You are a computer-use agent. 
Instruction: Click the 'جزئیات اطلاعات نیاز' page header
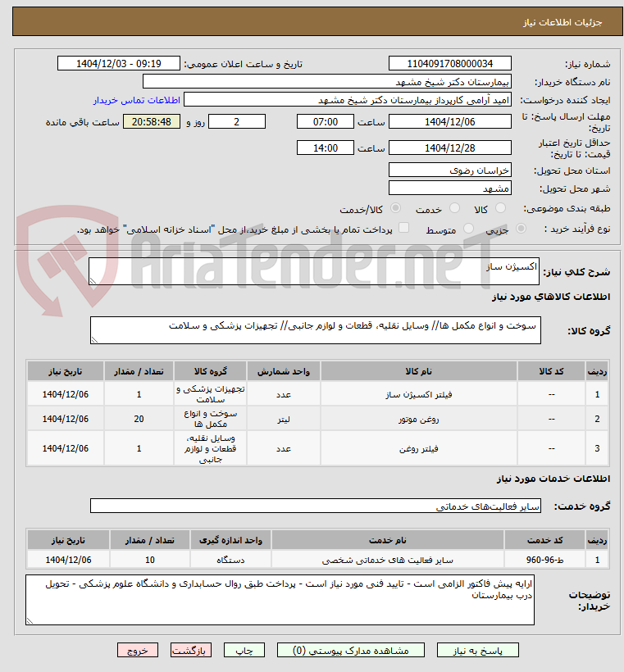point(563,22)
